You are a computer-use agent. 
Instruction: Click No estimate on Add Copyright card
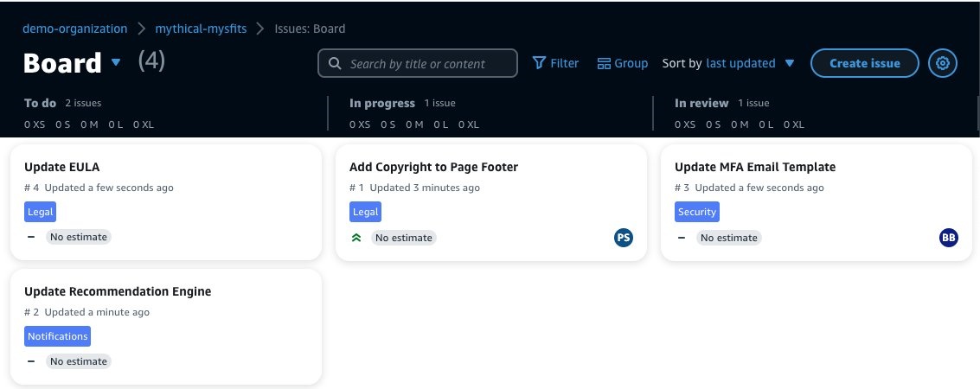[x=404, y=237]
